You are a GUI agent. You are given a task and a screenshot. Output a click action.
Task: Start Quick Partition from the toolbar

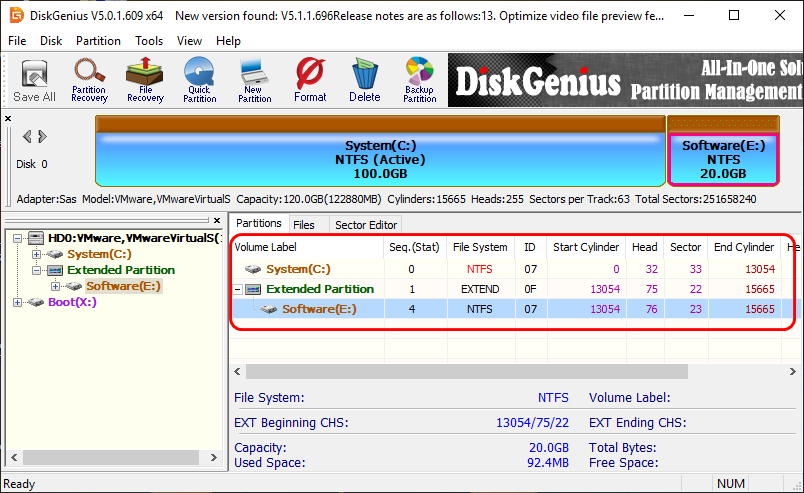199,81
